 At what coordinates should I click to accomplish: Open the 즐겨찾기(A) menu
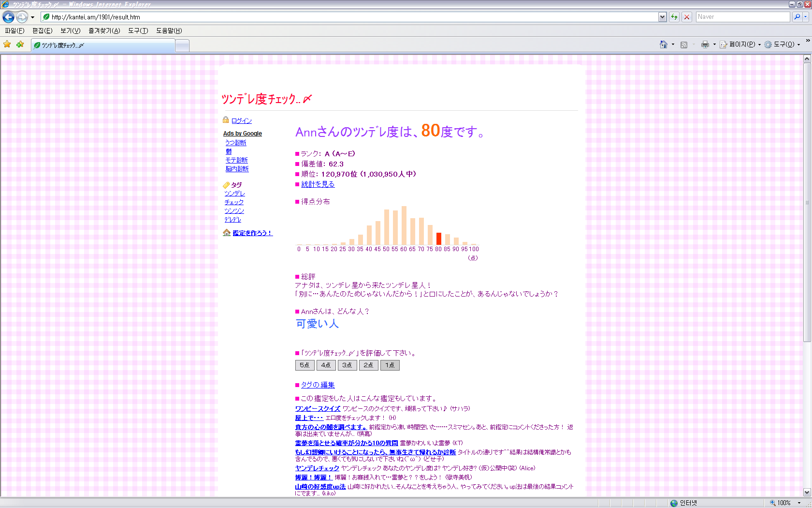[104, 30]
